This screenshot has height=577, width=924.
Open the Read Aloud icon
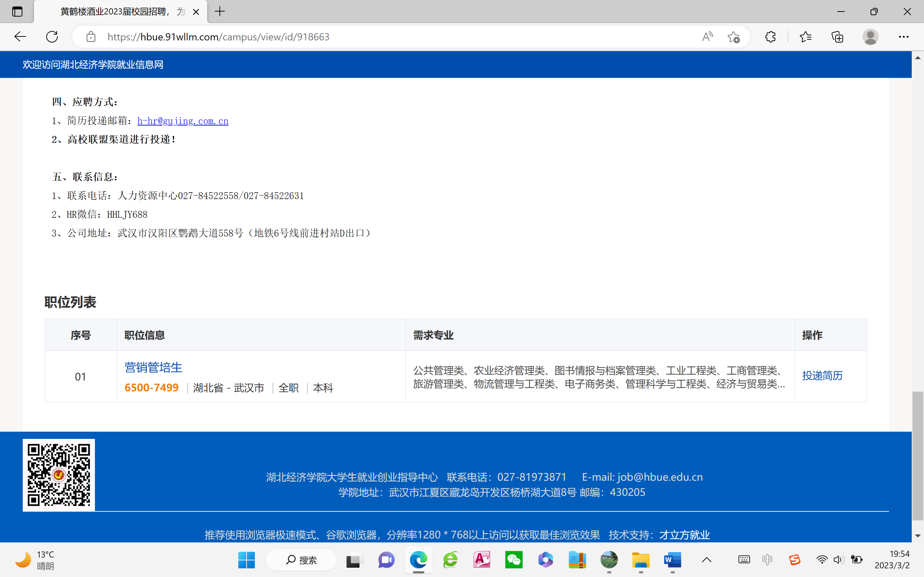(x=707, y=37)
